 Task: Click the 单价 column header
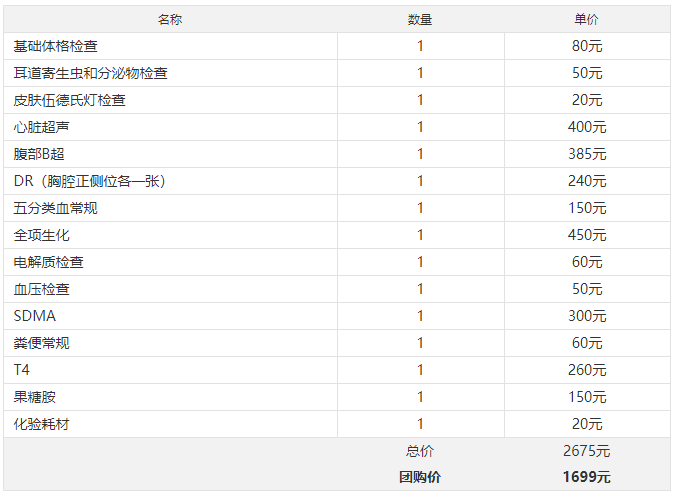pos(586,19)
